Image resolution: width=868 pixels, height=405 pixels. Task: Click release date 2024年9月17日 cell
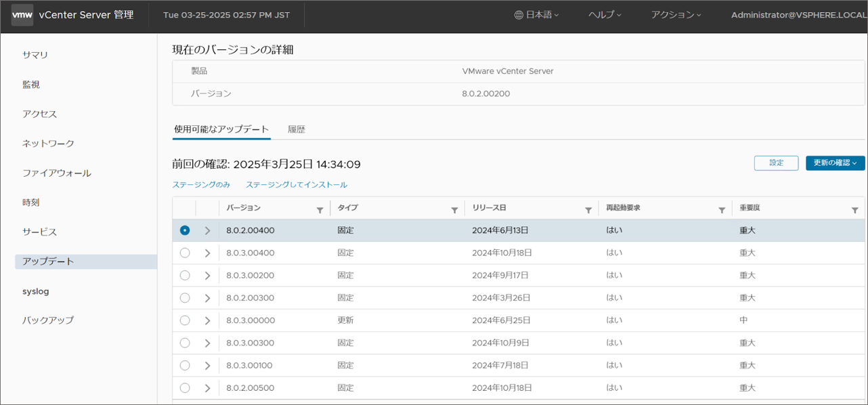500,276
